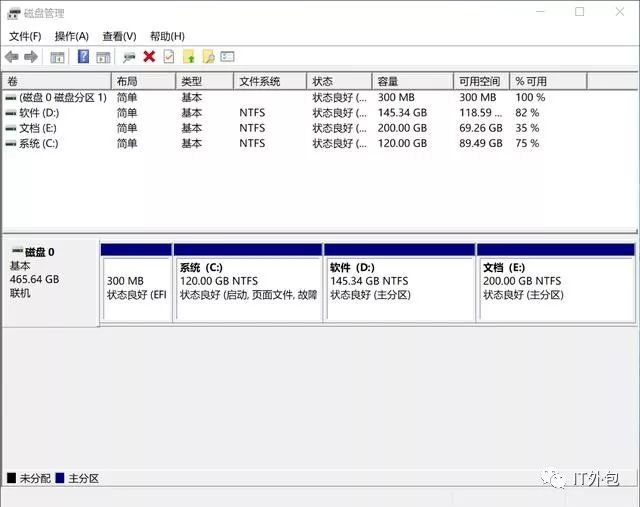The image size is (640, 507).
Task: Click the red X delete icon
Action: click(x=149, y=56)
